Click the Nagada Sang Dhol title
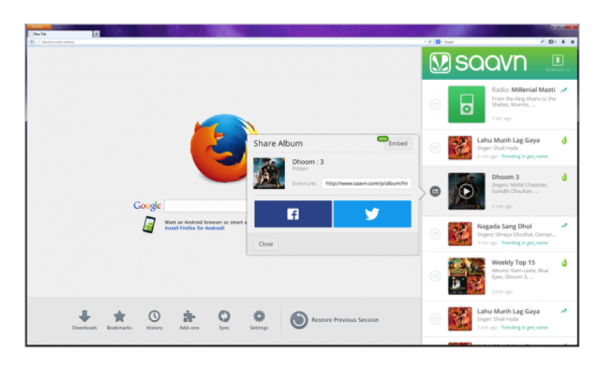 click(x=504, y=226)
